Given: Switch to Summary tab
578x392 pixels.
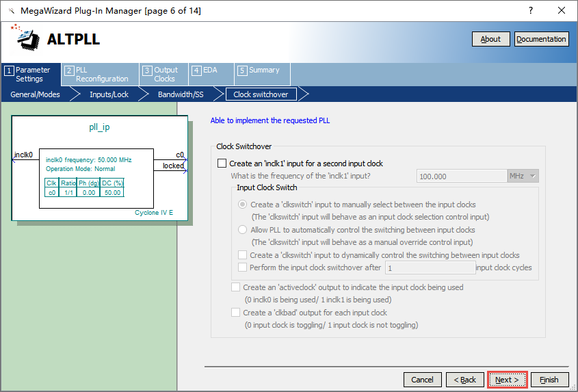Looking at the screenshot, I should pyautogui.click(x=262, y=74).
